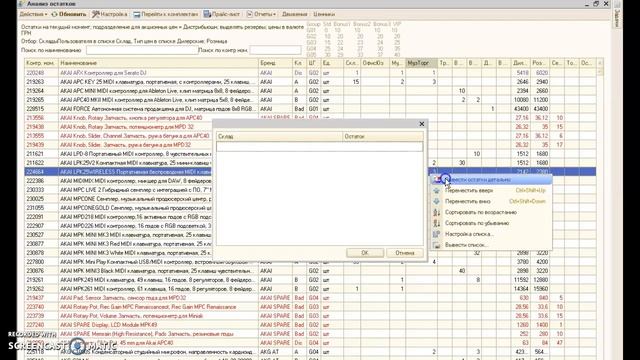Click the Ценники toolbar button
Viewport: 640px width, 360px height.
(324, 14)
